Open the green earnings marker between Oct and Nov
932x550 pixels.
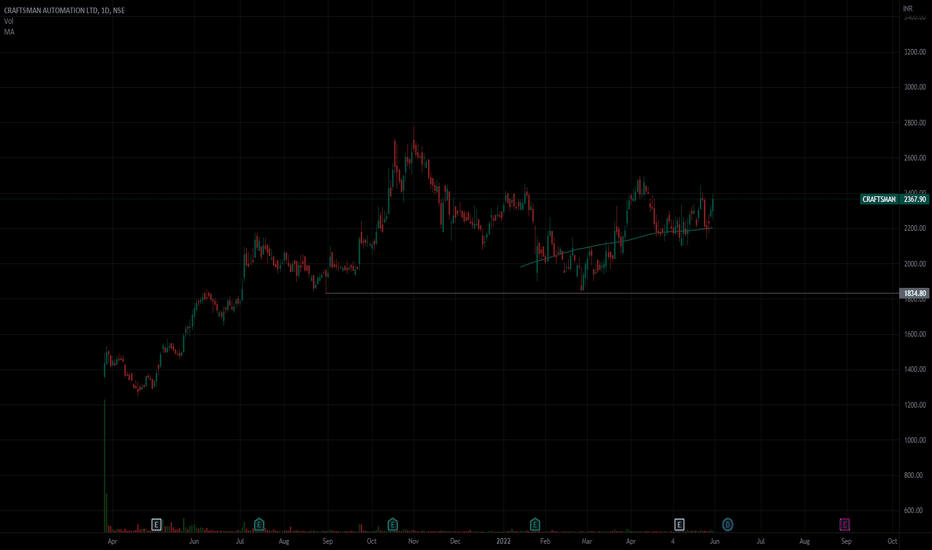click(x=392, y=524)
